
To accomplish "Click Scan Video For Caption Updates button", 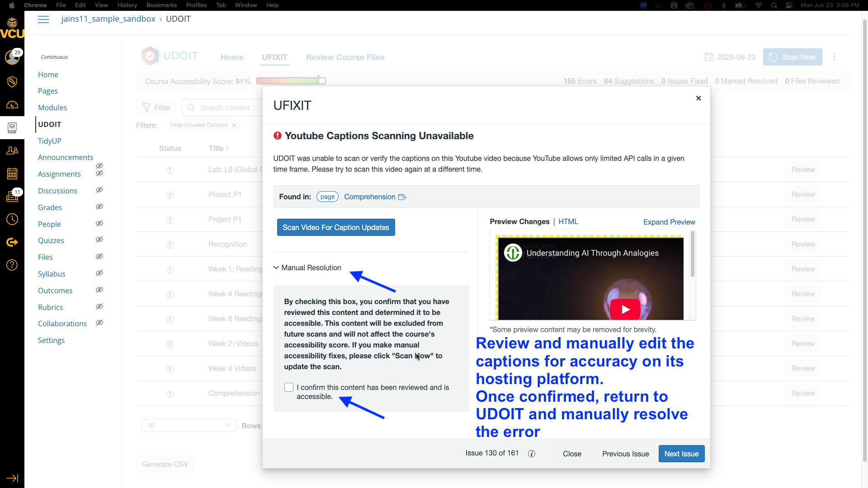I will [336, 227].
